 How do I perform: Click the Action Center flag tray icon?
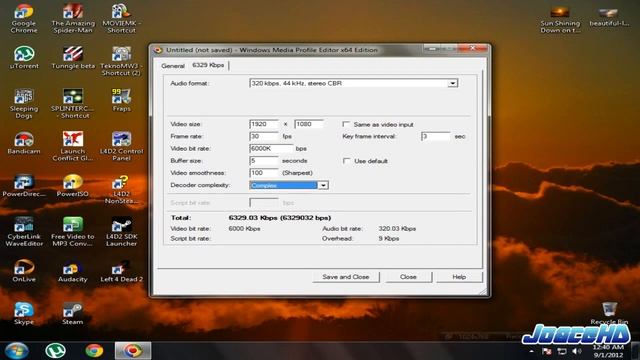547,351
